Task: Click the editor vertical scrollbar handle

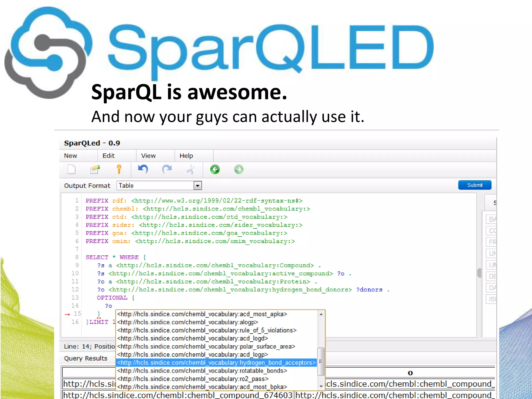Action: (x=479, y=273)
